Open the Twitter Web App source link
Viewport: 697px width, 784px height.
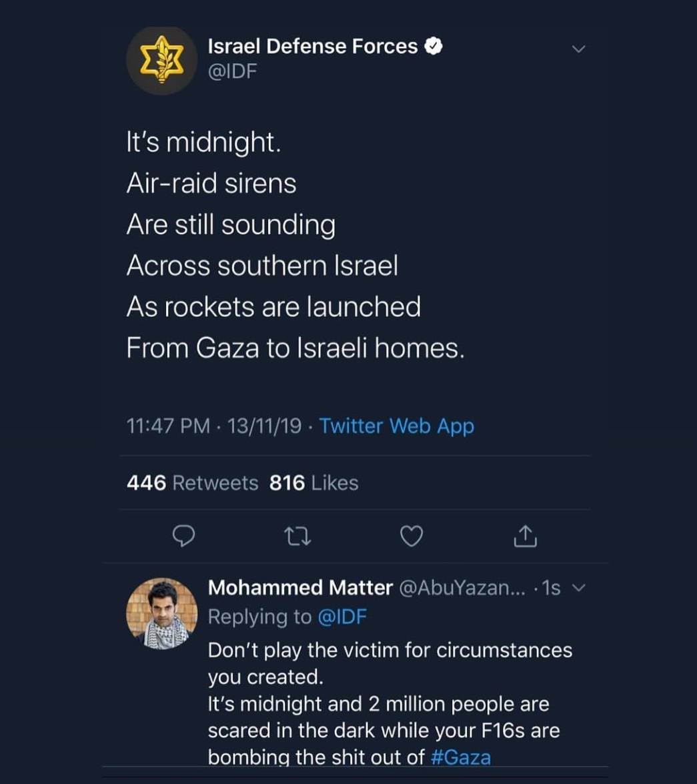click(x=397, y=426)
